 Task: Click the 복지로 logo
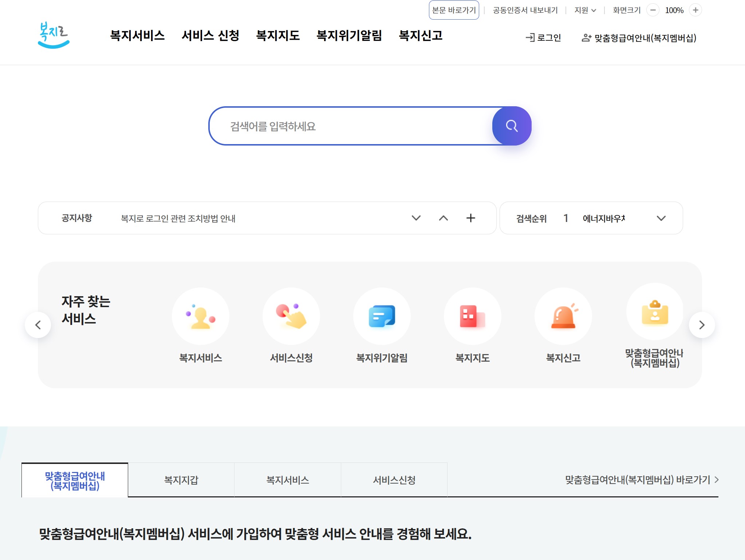[54, 35]
